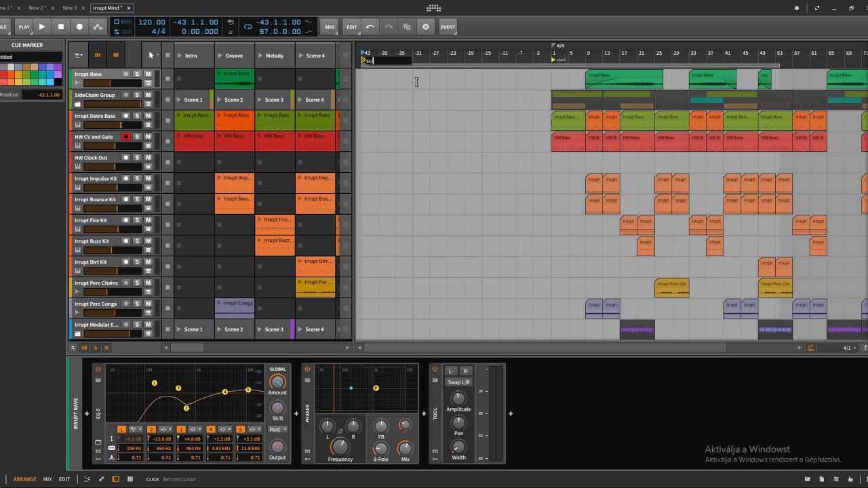Switch to the EDIT view at bottom
Screen dimensions: 868x488
coord(64,479)
